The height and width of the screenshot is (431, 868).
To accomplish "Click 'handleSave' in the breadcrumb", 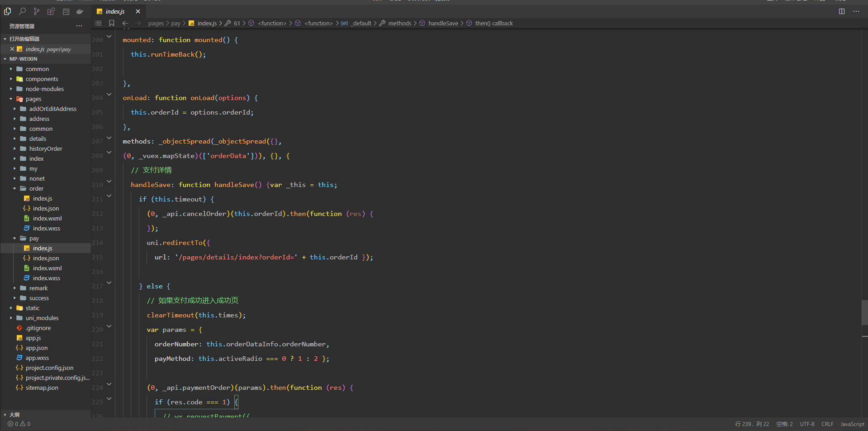I will 443,23.
